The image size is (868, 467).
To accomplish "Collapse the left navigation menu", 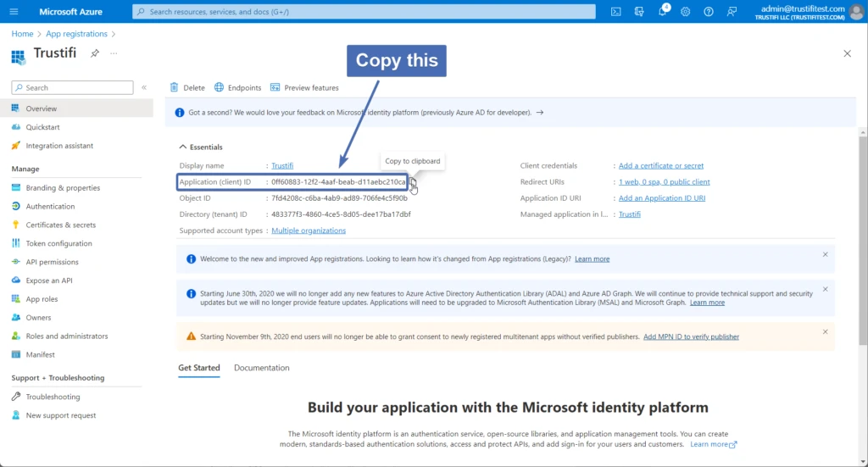I will pos(144,87).
